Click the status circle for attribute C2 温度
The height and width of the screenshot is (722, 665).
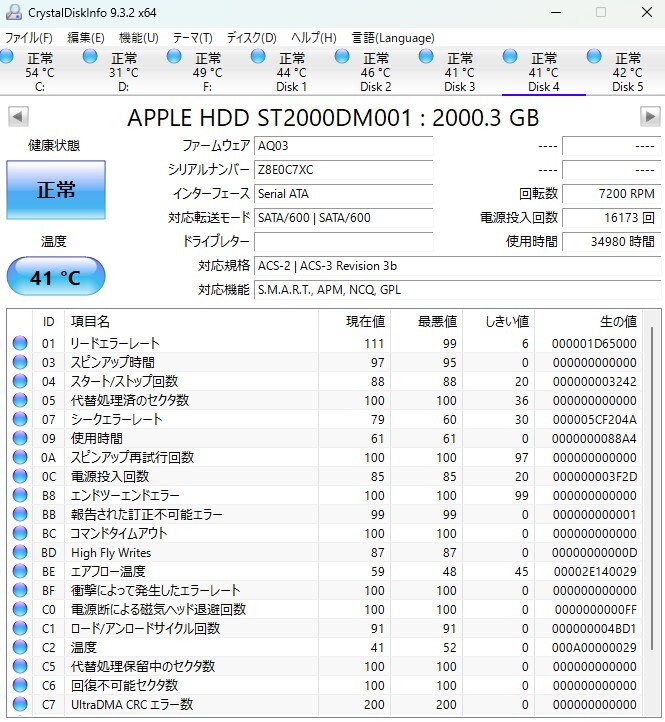[20, 647]
